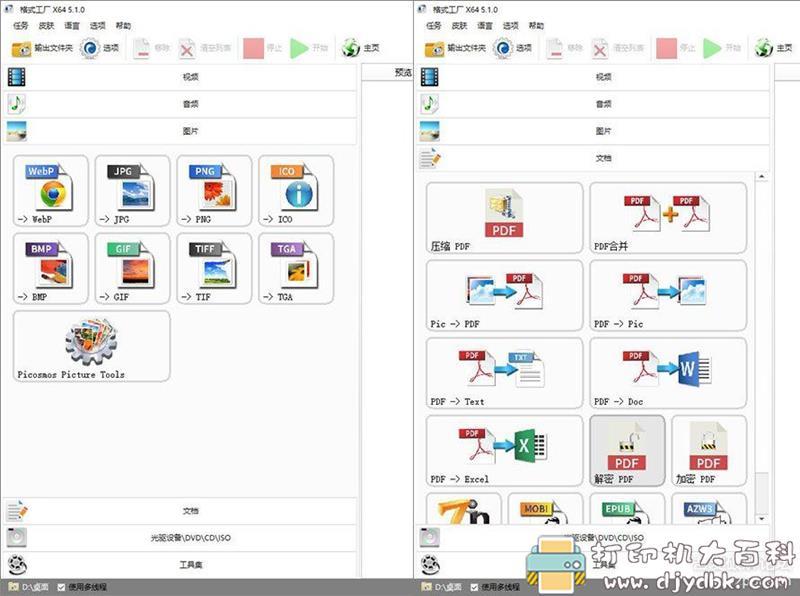Image resolution: width=800 pixels, height=596 pixels.
Task: Collapse the 文档 document section in right window
Action: coord(593,158)
